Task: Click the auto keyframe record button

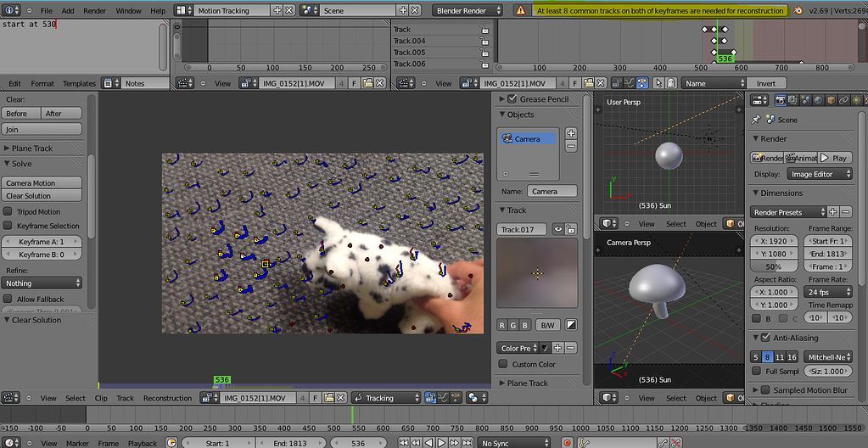Action: point(567,443)
